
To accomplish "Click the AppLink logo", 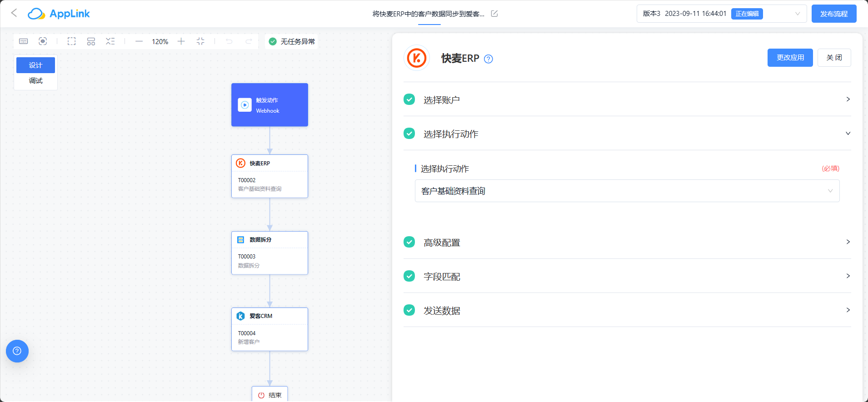I will pyautogui.click(x=59, y=14).
